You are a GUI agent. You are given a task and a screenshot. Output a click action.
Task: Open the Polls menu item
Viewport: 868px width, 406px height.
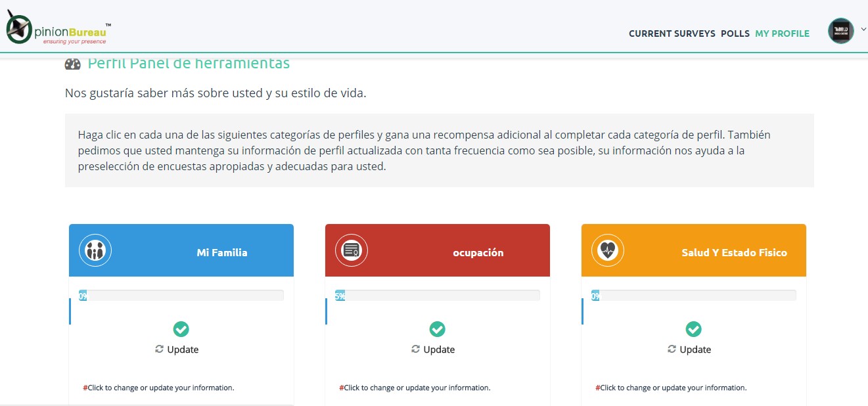(735, 34)
